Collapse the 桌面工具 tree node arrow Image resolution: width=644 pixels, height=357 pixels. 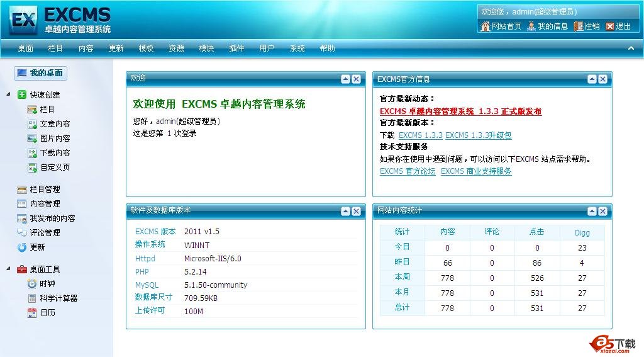click(8, 269)
